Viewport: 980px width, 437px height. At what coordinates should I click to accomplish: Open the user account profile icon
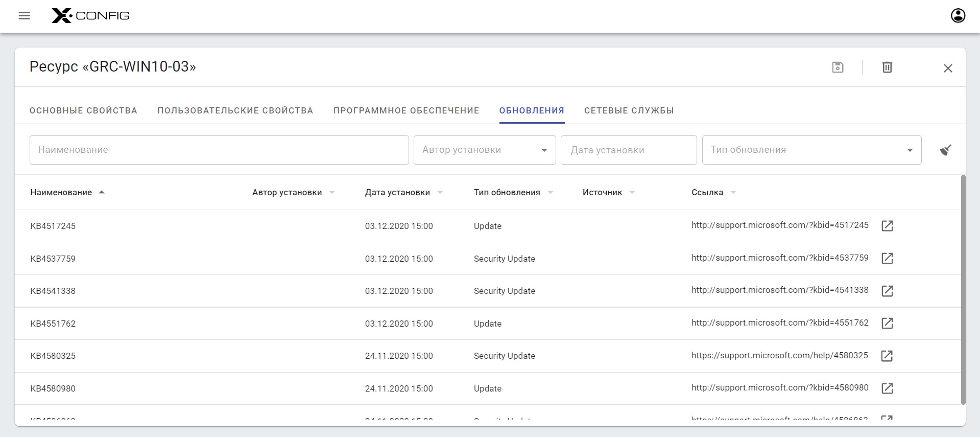[x=958, y=16]
